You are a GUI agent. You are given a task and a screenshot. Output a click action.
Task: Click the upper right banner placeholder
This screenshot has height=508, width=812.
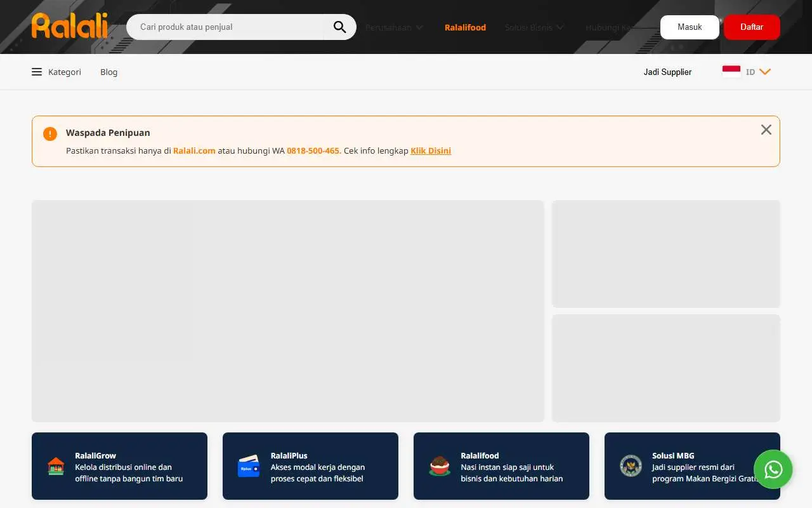click(x=666, y=254)
